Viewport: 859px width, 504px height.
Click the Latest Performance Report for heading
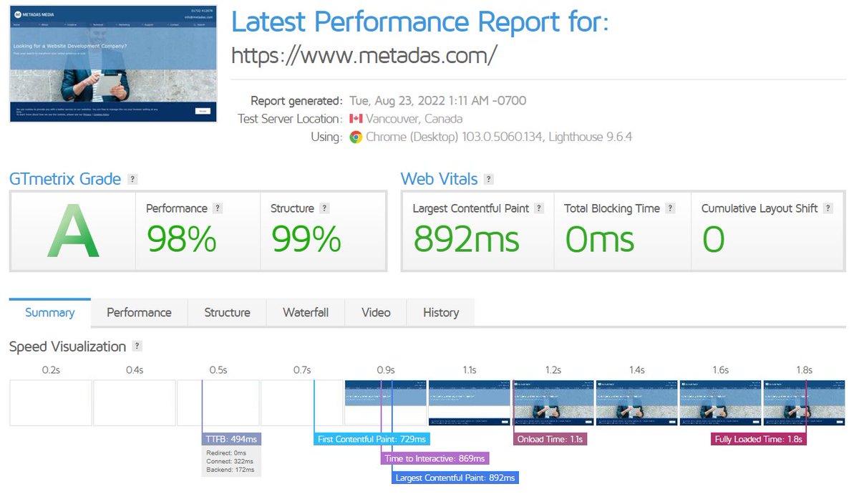point(420,22)
